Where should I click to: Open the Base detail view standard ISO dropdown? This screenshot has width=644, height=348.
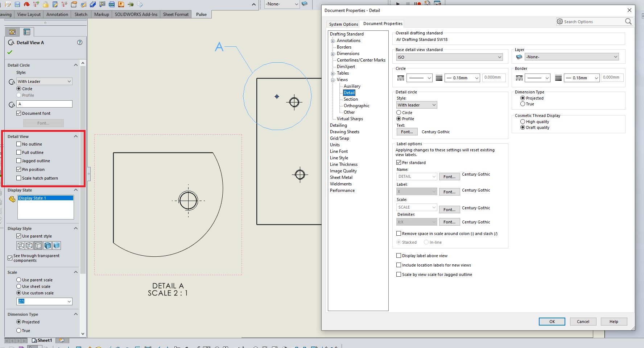tap(449, 57)
